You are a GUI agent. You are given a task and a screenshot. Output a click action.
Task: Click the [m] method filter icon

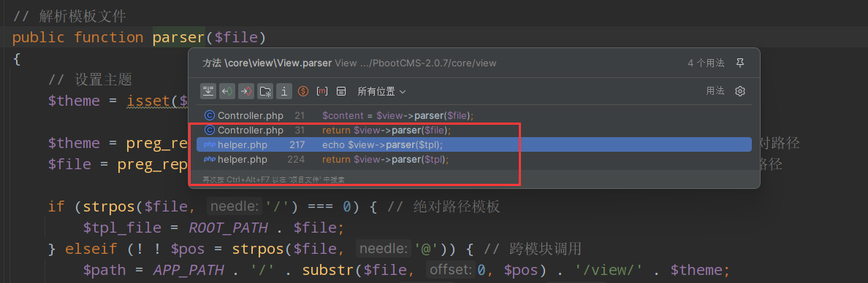[x=322, y=91]
